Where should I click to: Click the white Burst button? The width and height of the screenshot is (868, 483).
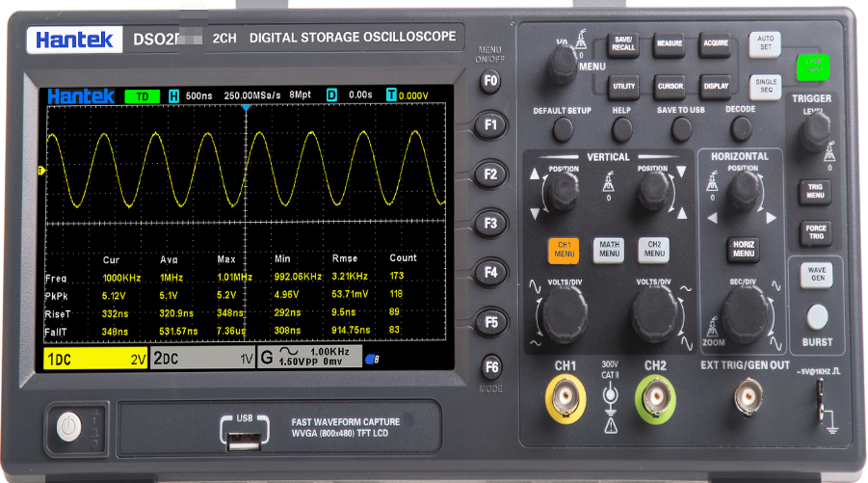pyautogui.click(x=818, y=318)
